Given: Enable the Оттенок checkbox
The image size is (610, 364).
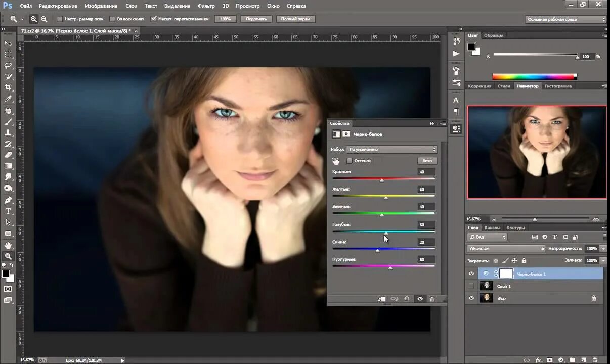Looking at the screenshot, I should 350,161.
